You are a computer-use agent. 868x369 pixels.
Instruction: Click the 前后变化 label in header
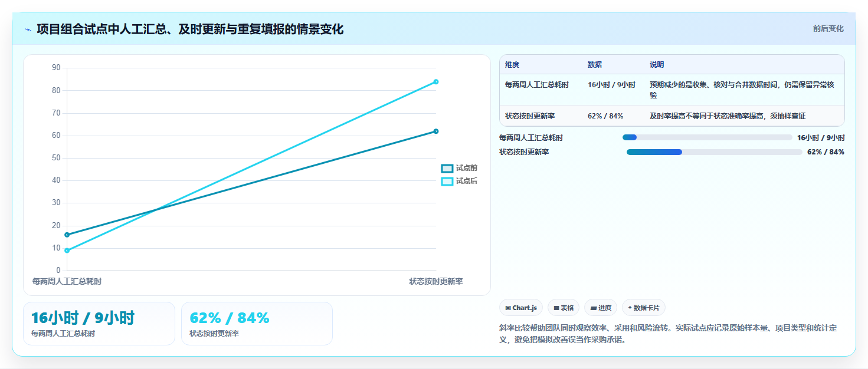[x=828, y=28]
